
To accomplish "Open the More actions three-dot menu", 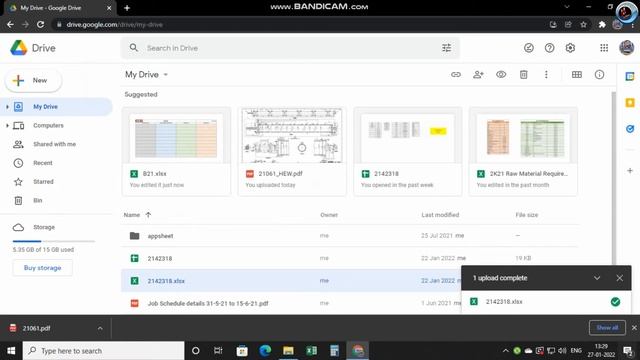I will coord(546,74).
